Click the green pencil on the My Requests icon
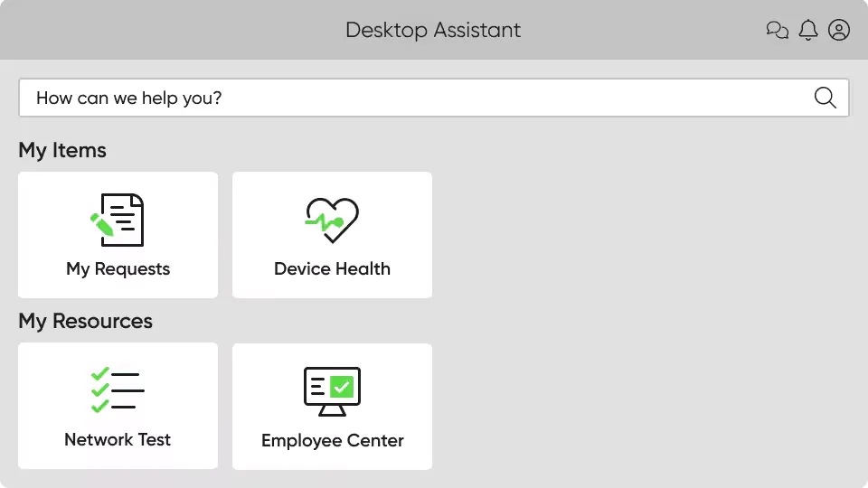The width and height of the screenshot is (868, 488). 101,223
